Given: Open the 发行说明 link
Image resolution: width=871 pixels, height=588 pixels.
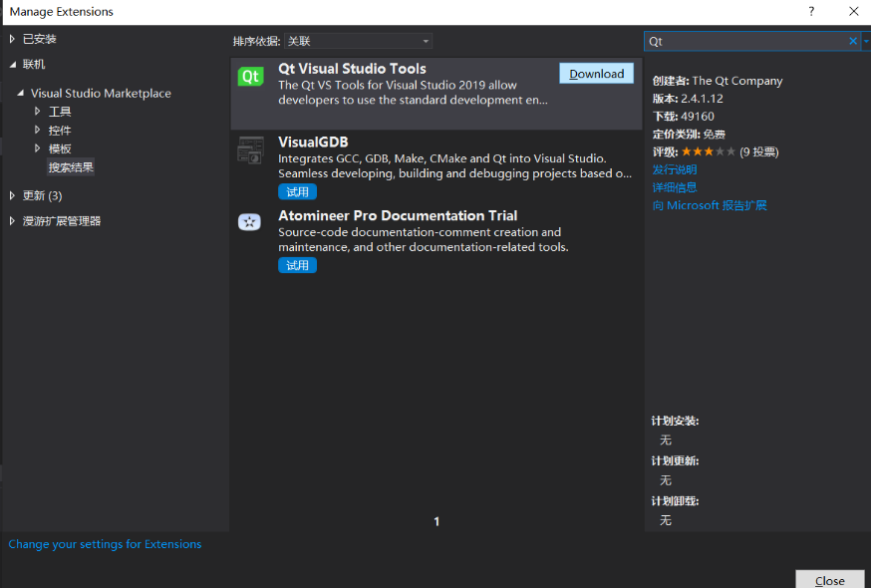Looking at the screenshot, I should click(675, 169).
